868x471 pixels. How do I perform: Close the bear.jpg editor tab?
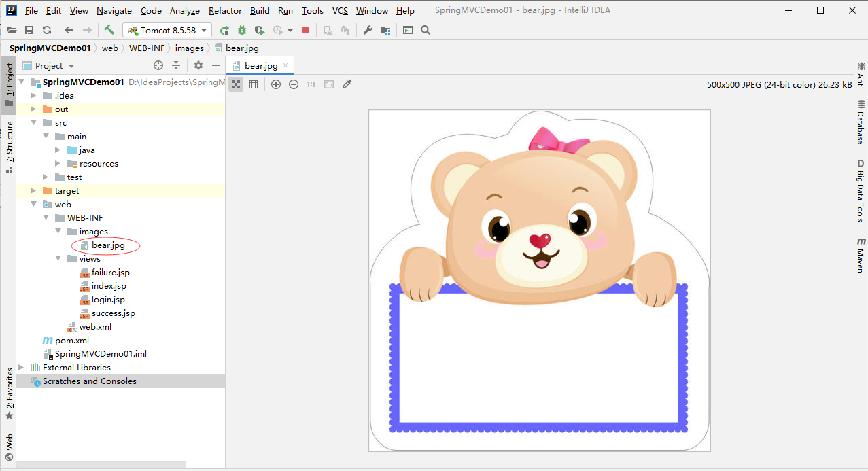point(286,65)
